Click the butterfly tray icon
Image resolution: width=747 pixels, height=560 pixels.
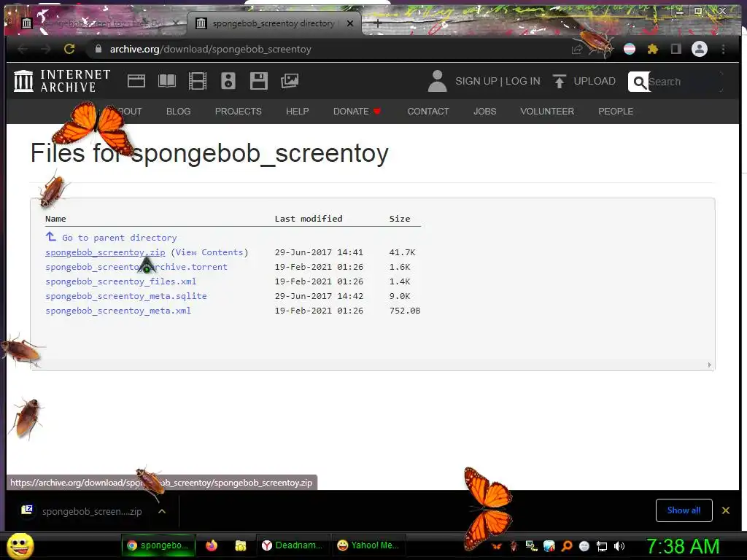pyautogui.click(x=496, y=546)
